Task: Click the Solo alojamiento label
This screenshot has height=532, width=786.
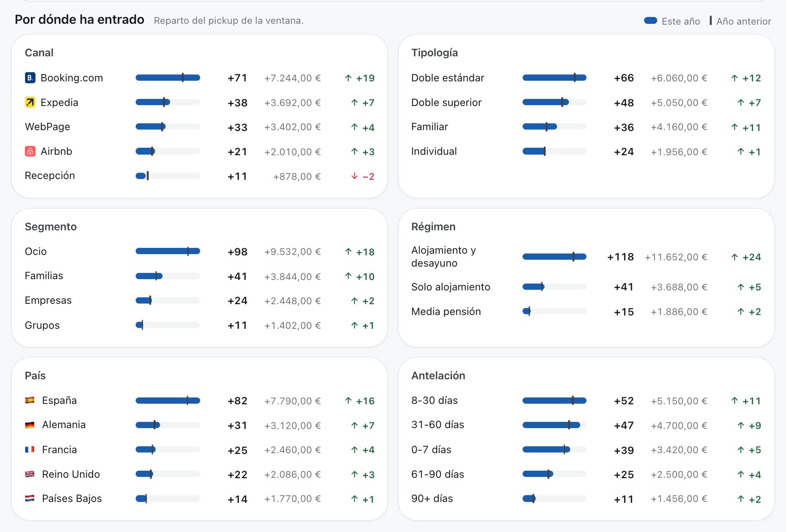Action: tap(451, 287)
